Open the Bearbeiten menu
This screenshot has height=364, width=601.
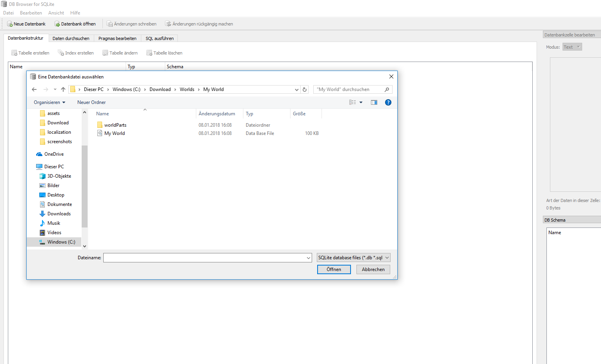click(31, 13)
